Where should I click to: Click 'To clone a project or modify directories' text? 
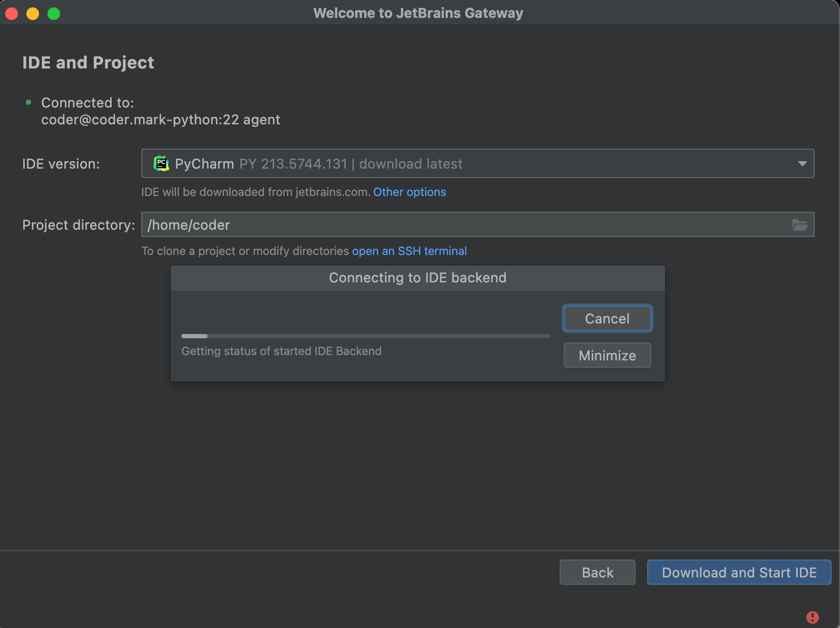click(x=245, y=251)
